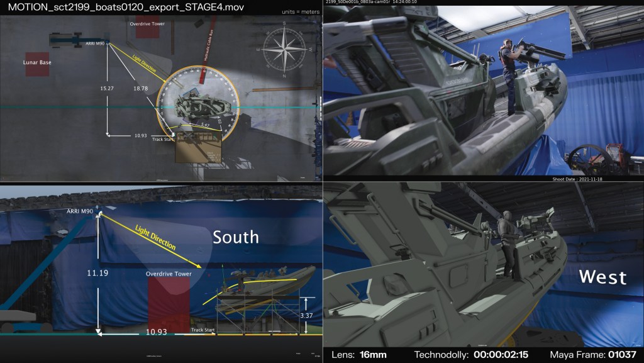
Task: Click the Lens: 16mm readout
Action: click(x=359, y=355)
